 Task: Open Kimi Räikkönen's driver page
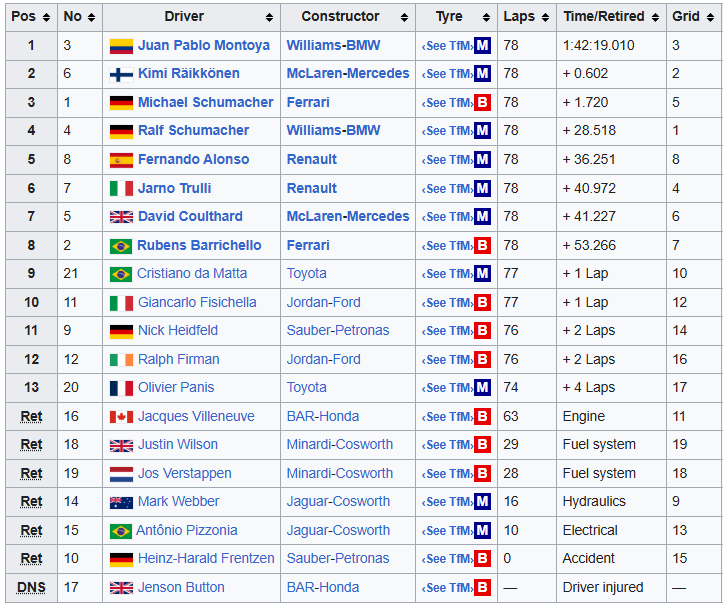point(189,74)
